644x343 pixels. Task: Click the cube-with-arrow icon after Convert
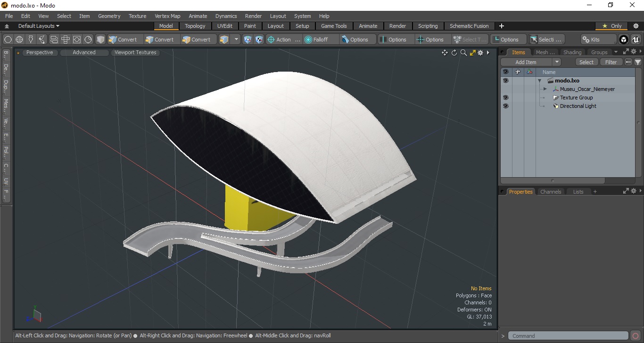pyautogui.click(x=224, y=40)
